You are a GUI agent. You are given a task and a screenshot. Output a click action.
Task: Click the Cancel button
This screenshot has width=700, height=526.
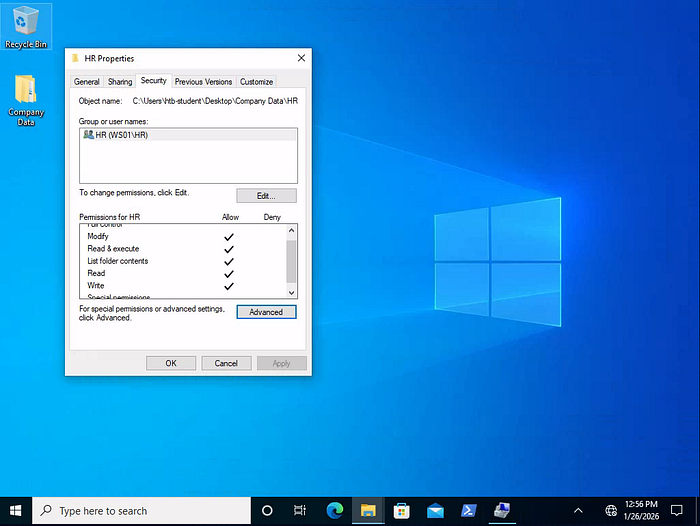click(x=226, y=363)
